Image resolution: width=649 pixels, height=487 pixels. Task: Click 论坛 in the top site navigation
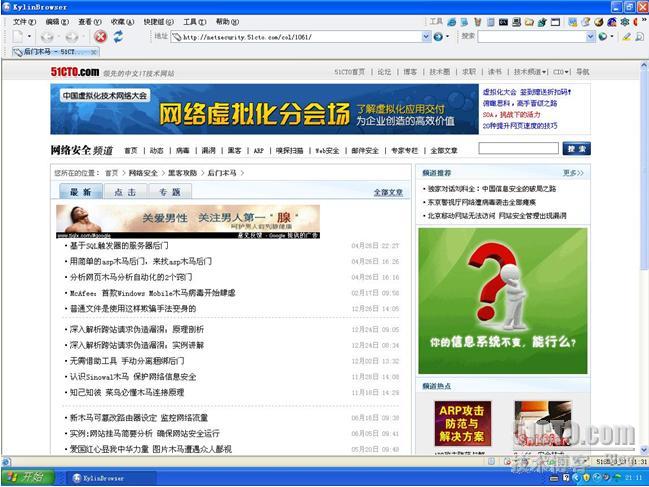[384, 72]
